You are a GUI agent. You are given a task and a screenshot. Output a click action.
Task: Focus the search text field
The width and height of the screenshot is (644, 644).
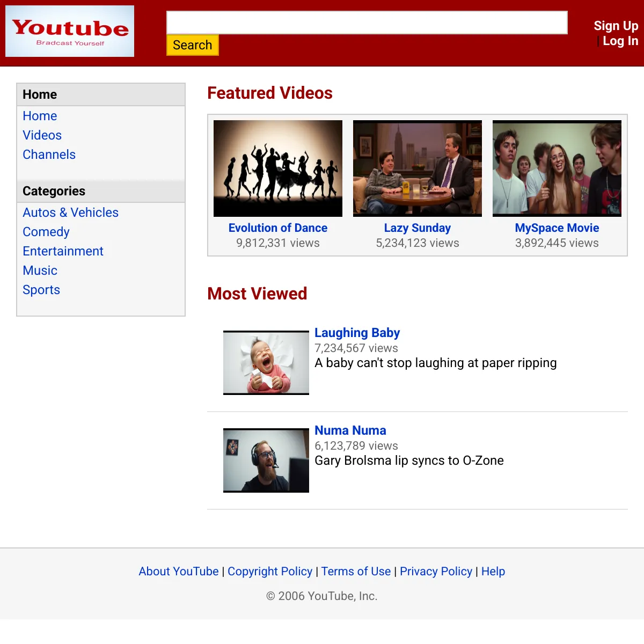(x=367, y=23)
